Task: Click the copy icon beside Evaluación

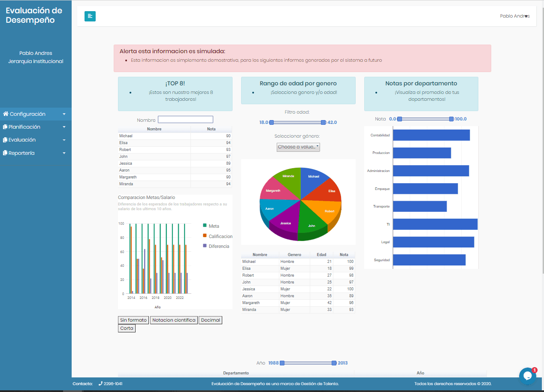Action: [x=5, y=140]
